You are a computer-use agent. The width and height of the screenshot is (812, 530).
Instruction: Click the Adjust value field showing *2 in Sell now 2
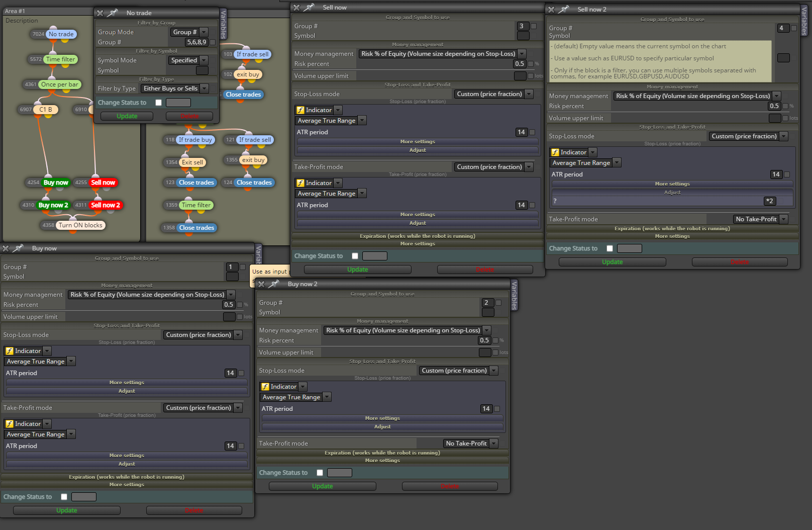pos(770,201)
